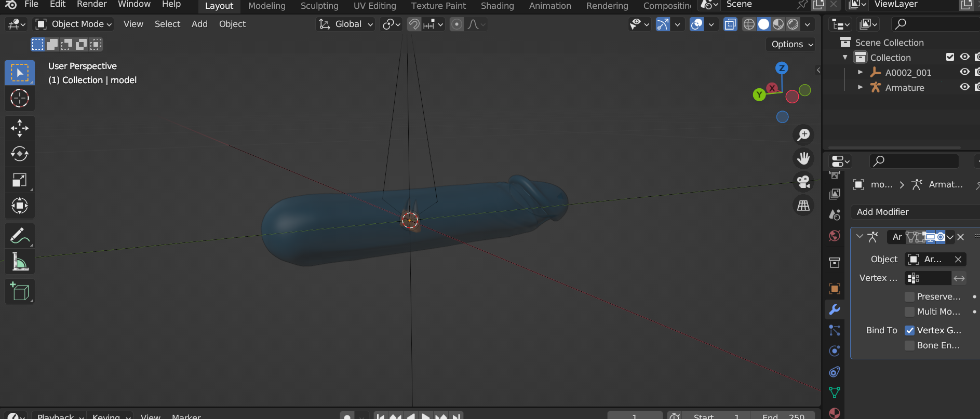Toggle the camera view icon

[x=803, y=182]
